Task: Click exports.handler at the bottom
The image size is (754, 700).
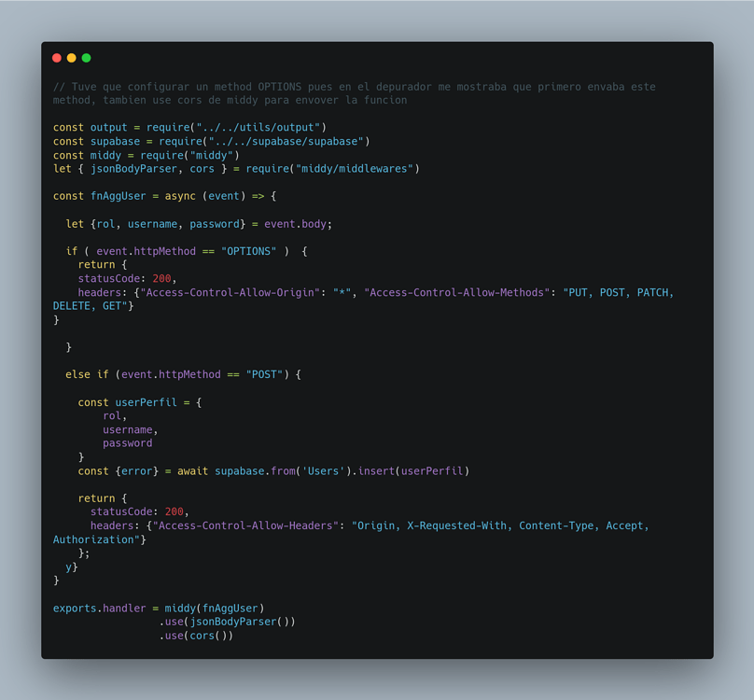Action: 99,609
